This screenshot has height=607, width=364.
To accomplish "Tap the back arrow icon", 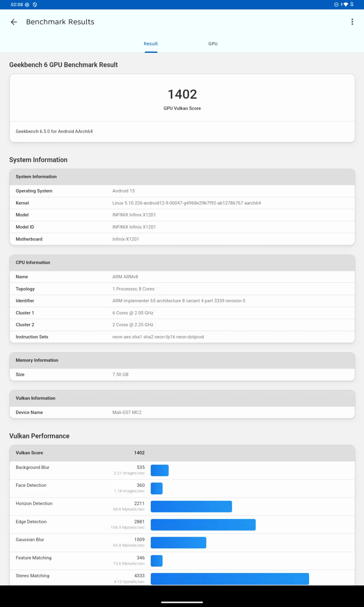I will (x=14, y=22).
